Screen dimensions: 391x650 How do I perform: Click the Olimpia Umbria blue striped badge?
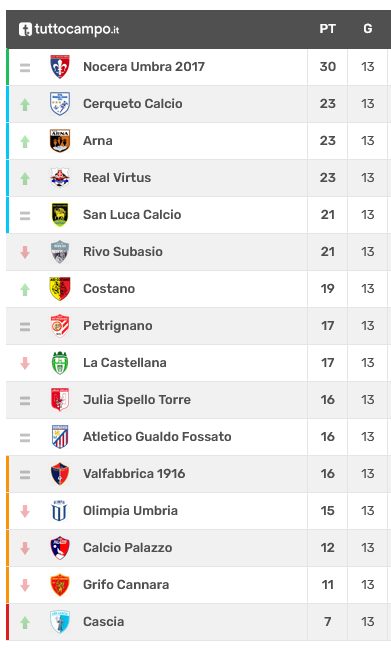click(x=60, y=510)
